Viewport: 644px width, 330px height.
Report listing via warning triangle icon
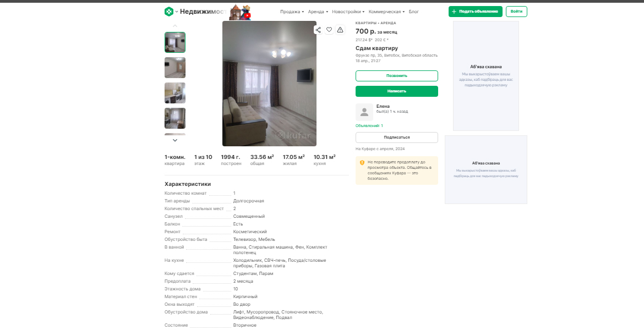[x=340, y=30]
